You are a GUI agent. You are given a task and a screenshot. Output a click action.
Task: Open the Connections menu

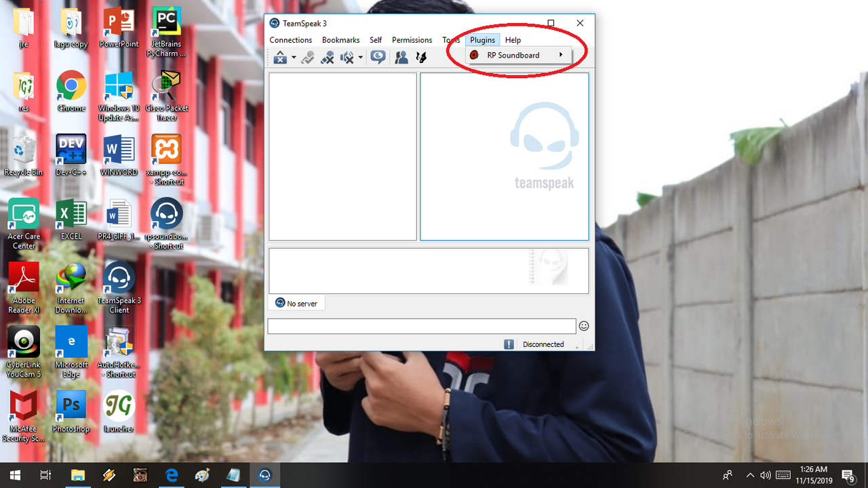pos(290,40)
